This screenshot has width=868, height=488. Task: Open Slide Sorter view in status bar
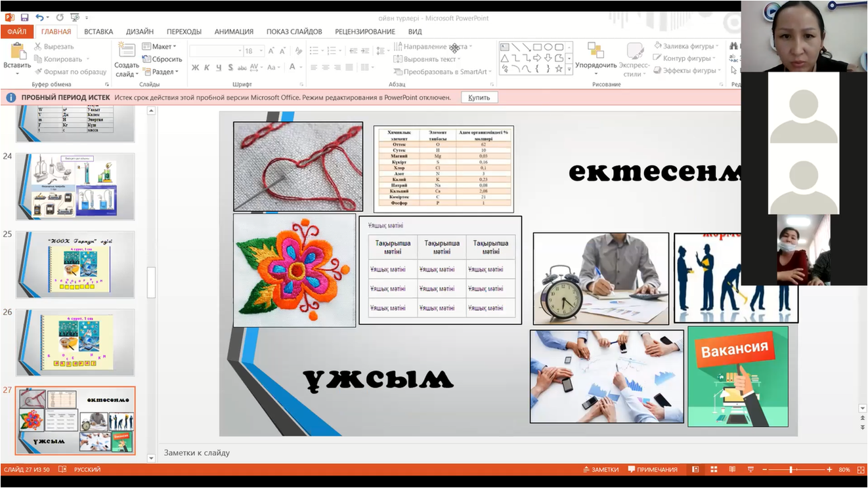(x=714, y=470)
